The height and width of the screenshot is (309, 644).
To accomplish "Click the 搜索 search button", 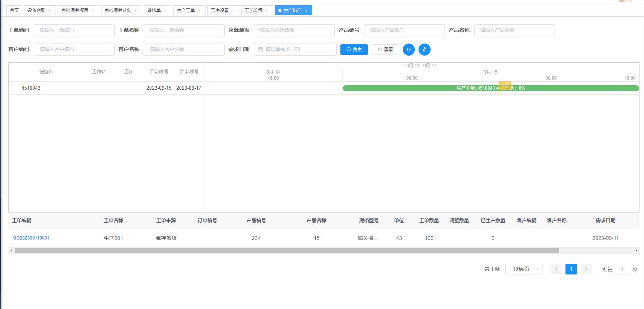I will coord(354,50).
